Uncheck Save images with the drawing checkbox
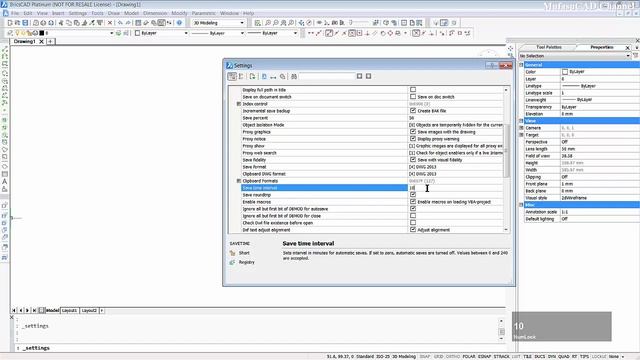640x360 pixels. click(413, 131)
